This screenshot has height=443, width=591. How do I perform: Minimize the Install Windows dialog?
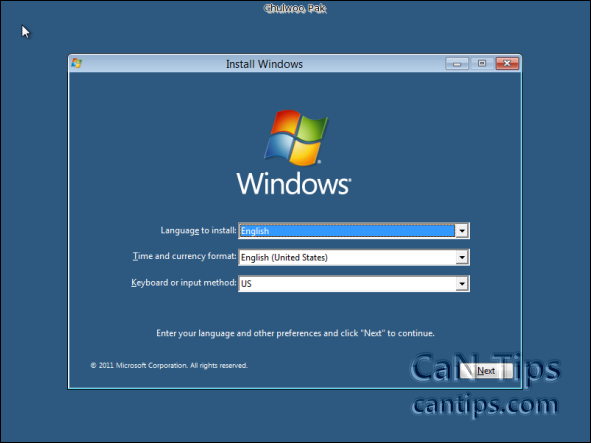pos(457,63)
